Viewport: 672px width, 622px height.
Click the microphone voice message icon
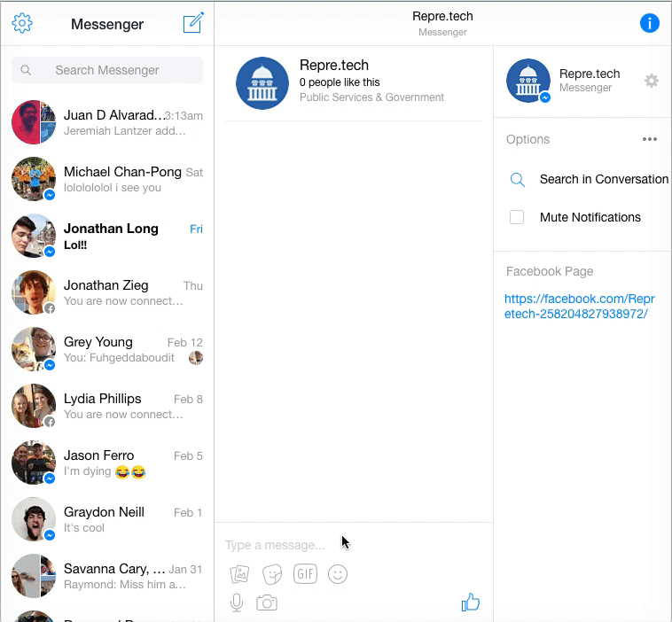pos(237,603)
